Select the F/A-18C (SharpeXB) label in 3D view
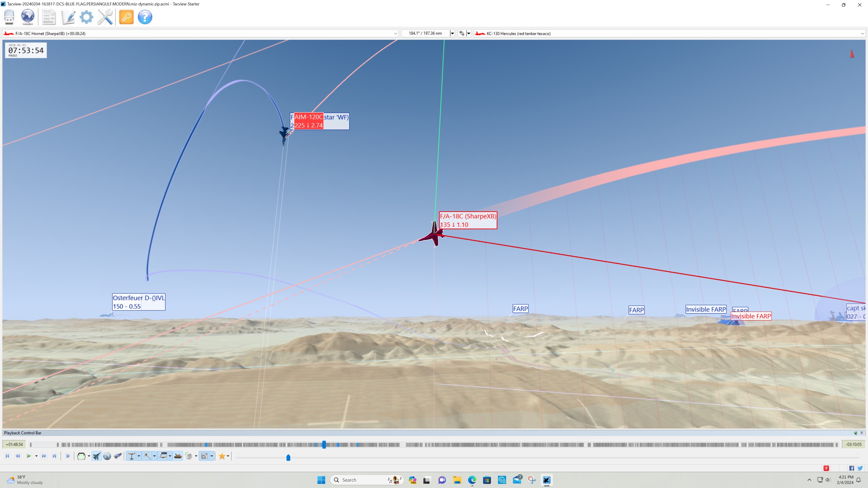 click(x=468, y=220)
